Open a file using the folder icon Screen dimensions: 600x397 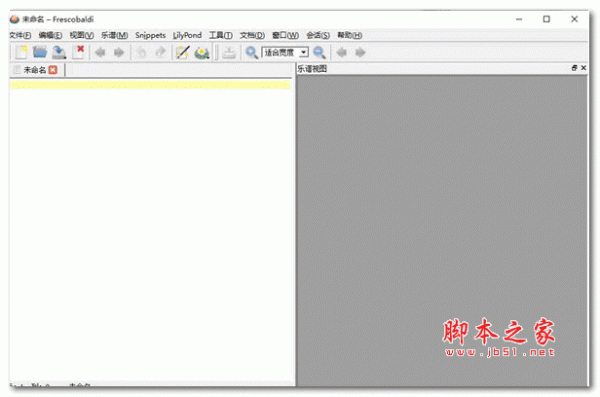[x=40, y=52]
